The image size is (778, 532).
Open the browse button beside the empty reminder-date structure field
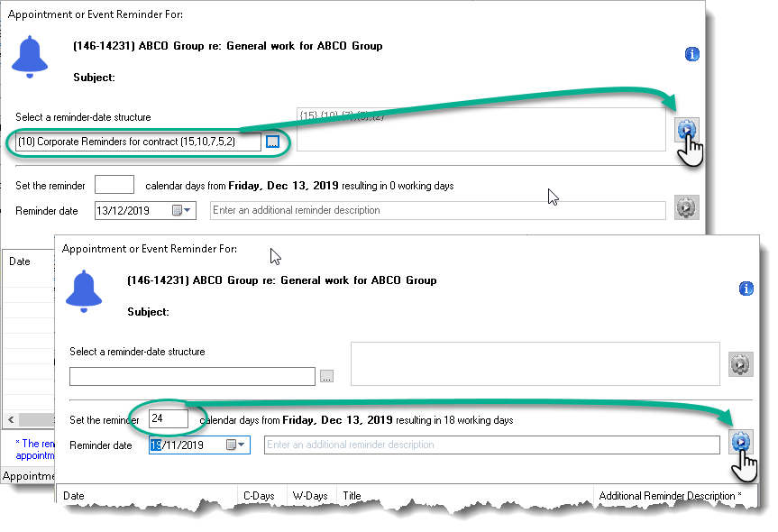tap(326, 376)
